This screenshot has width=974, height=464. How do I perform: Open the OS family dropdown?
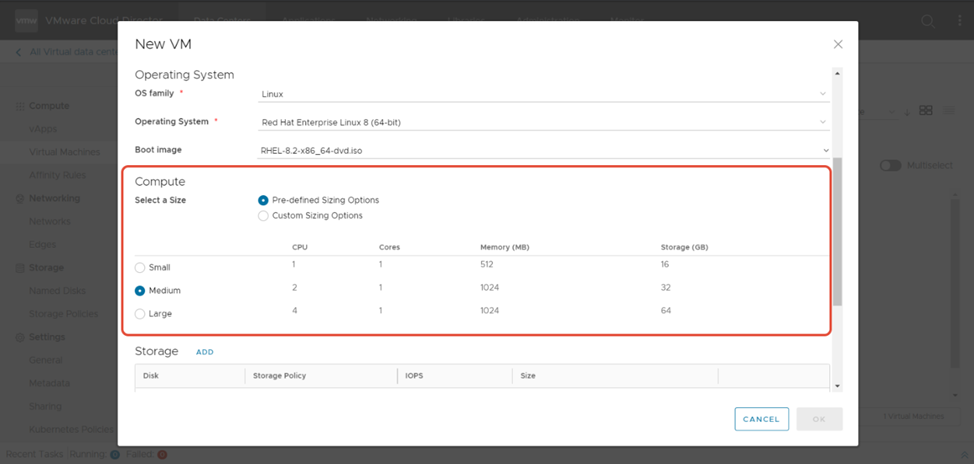click(x=543, y=94)
